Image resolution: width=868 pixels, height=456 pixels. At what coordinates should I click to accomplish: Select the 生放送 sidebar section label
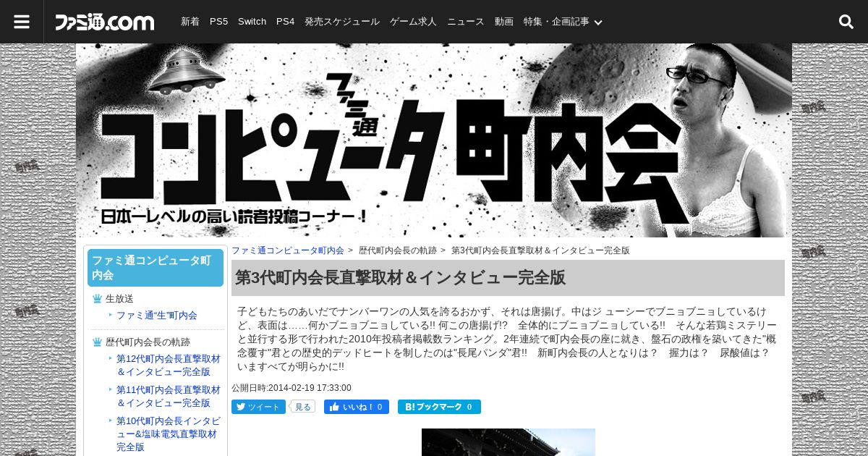(119, 299)
